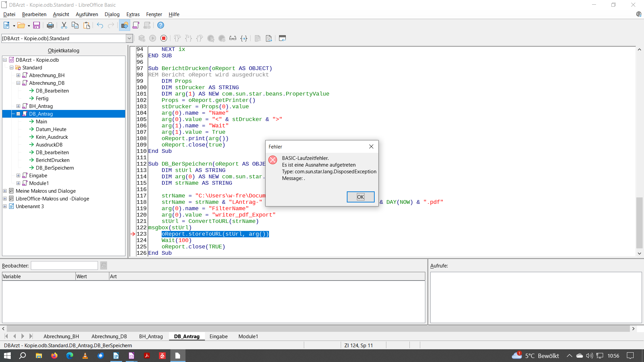Screen dimensions: 644x362
Task: Click the Open file folder icon
Action: [21, 25]
